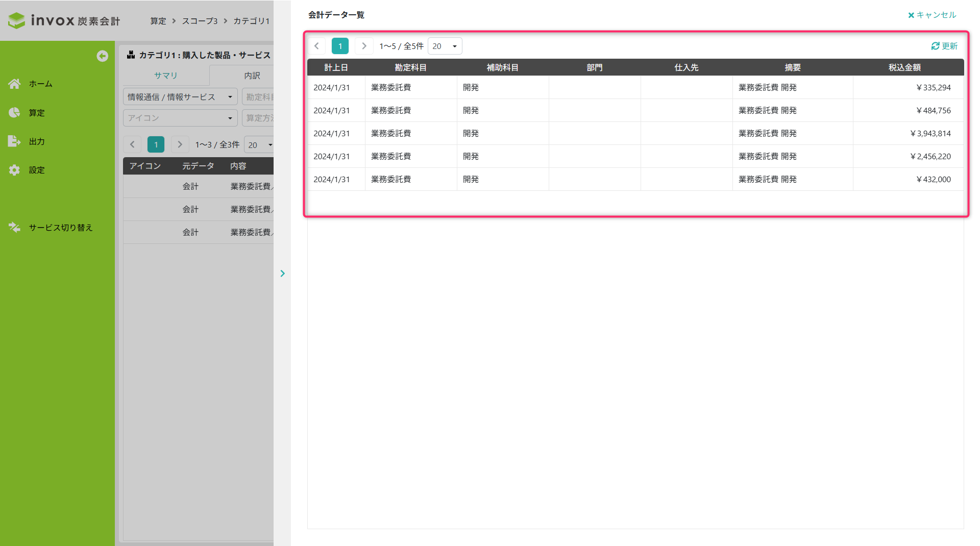This screenshot has height=546, width=980.
Task: Click page 1 button in category list
Action: [156, 144]
